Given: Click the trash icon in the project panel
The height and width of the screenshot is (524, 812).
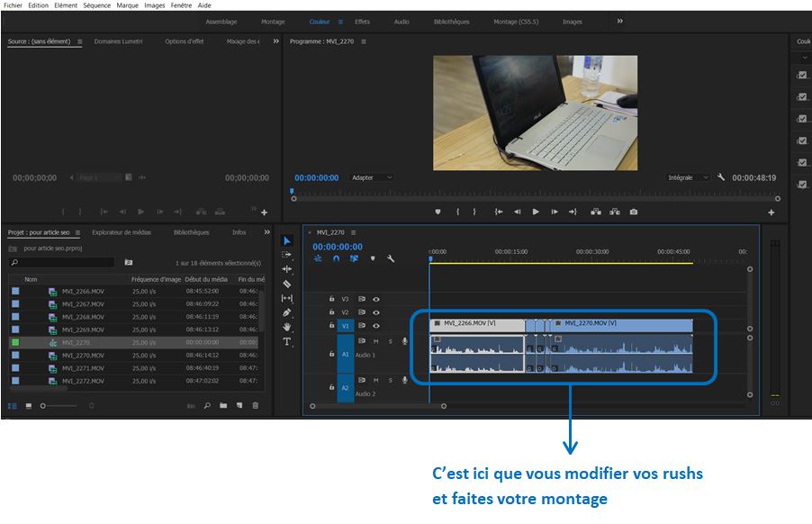Looking at the screenshot, I should tap(255, 404).
